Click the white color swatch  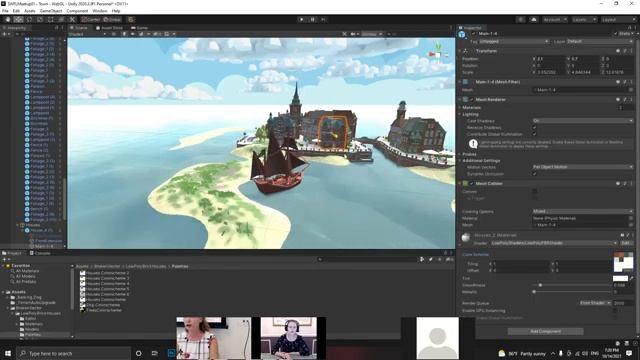coord(620,278)
